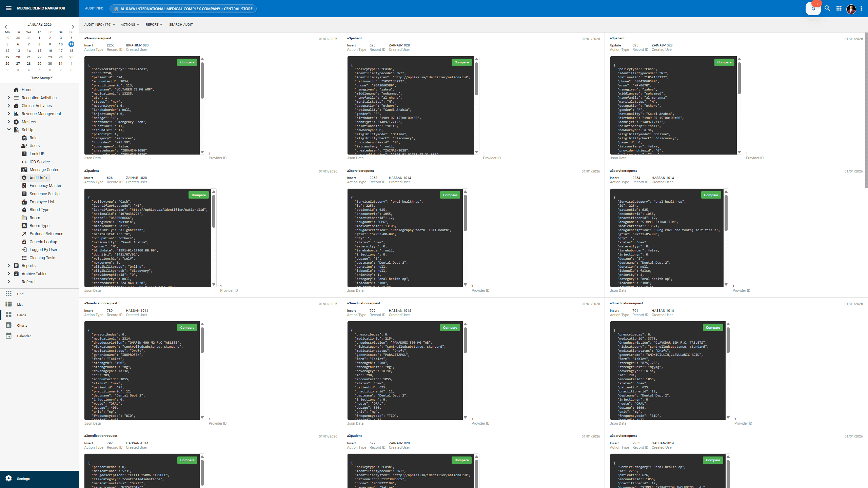Open the Audit Info (176) dropdown
Screen dimensions: 868x488
pos(100,25)
